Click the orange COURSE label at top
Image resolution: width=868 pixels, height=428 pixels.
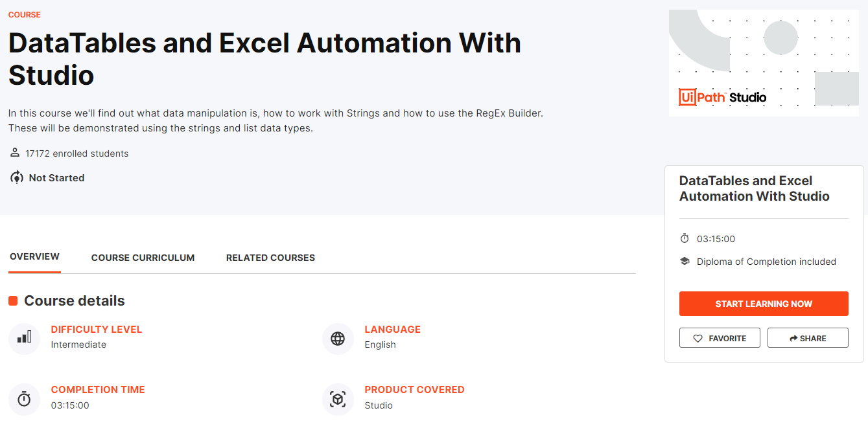tap(25, 14)
